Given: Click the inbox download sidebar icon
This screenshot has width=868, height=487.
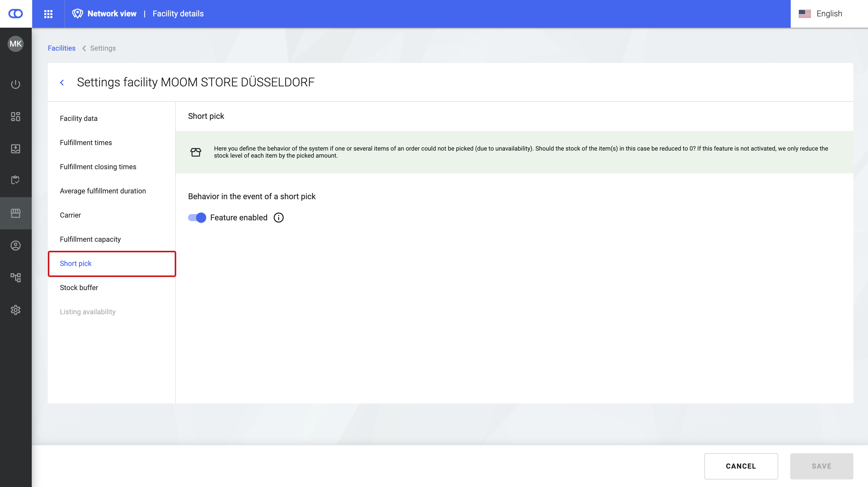Looking at the screenshot, I should [x=16, y=149].
